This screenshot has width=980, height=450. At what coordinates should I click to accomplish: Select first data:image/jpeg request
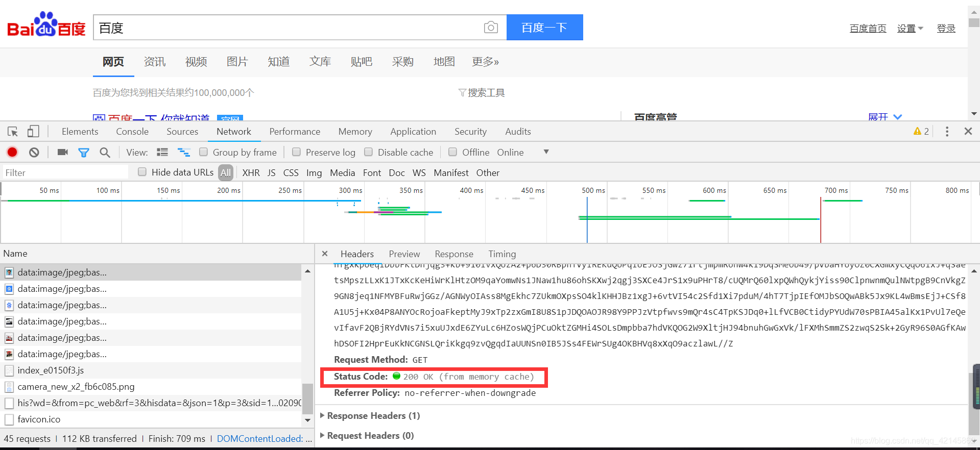point(151,272)
